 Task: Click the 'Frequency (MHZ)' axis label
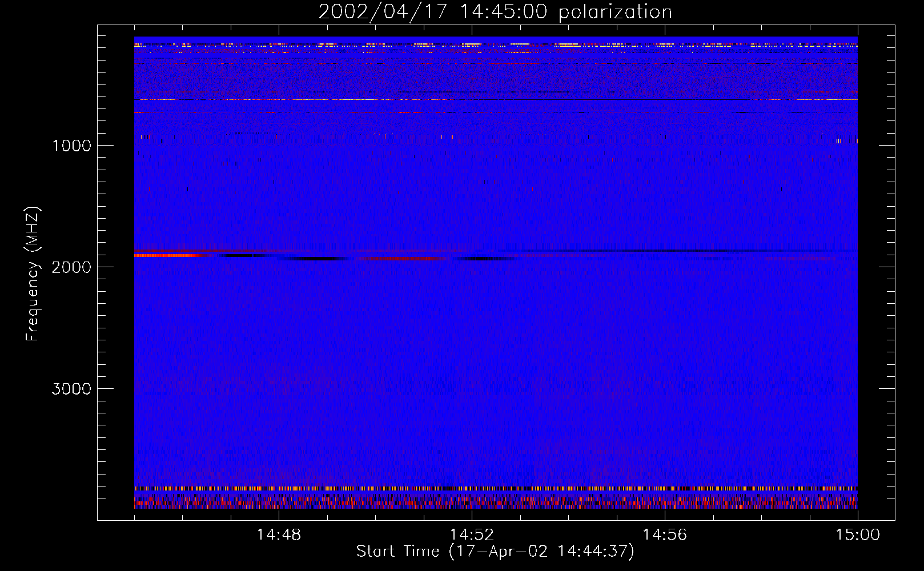[x=33, y=274]
